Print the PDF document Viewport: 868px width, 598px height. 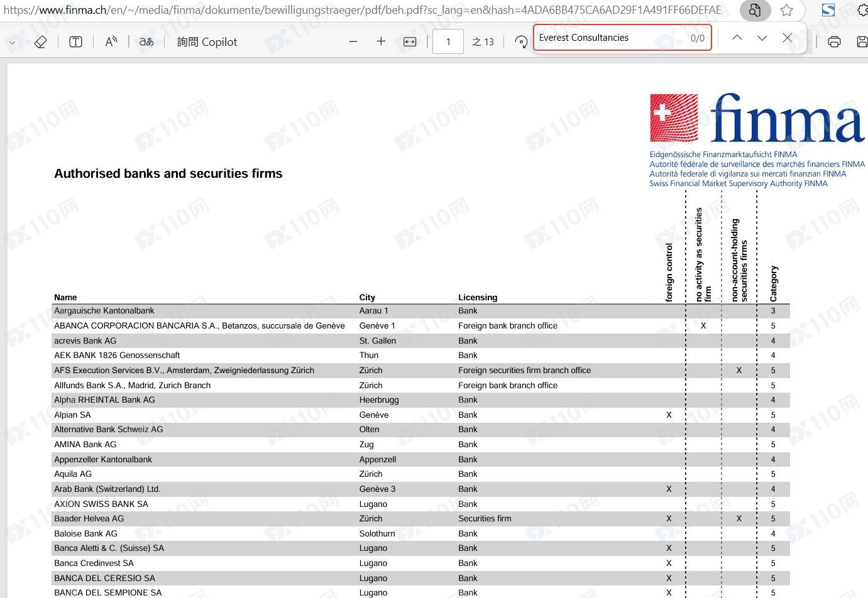(834, 41)
